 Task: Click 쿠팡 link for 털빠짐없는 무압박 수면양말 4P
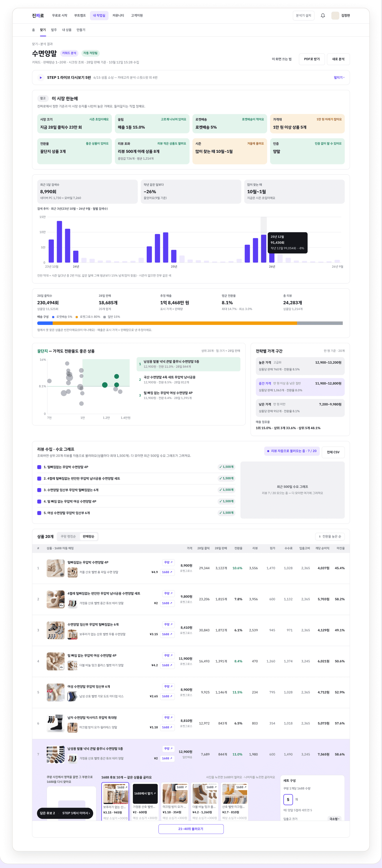click(x=168, y=562)
